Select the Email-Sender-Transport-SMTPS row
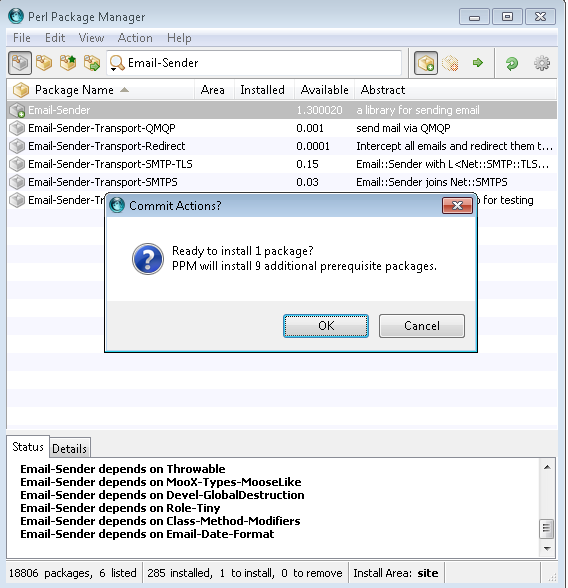The image size is (568, 588). (282, 182)
